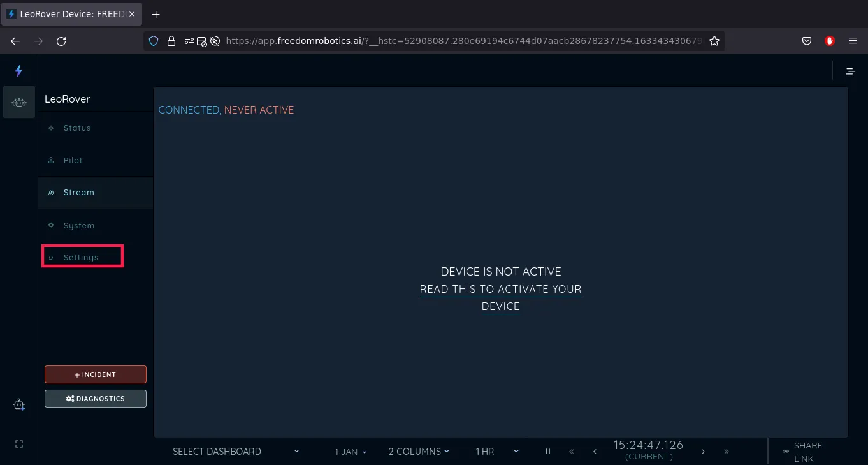Step timeline back one interval
Viewport: 868px width, 465px height.
(595, 452)
